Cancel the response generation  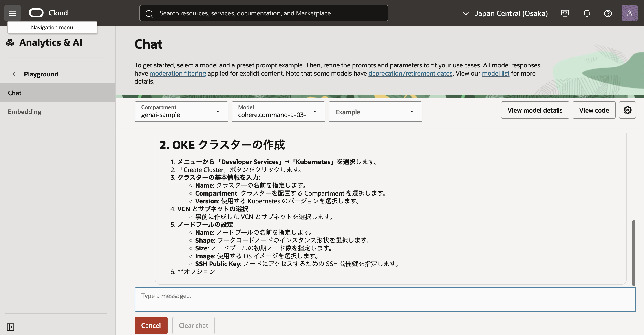pyautogui.click(x=151, y=325)
